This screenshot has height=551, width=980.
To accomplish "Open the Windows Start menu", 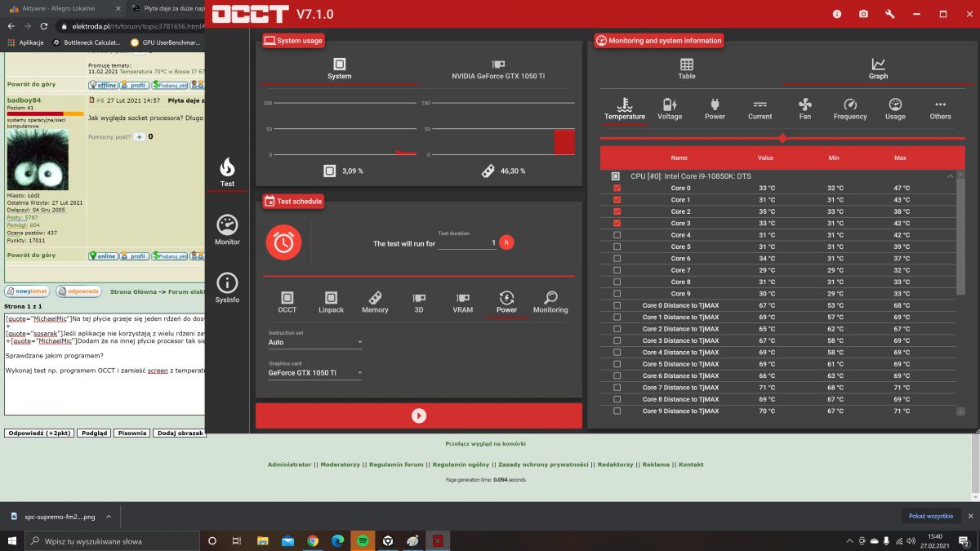I will 11,540.
